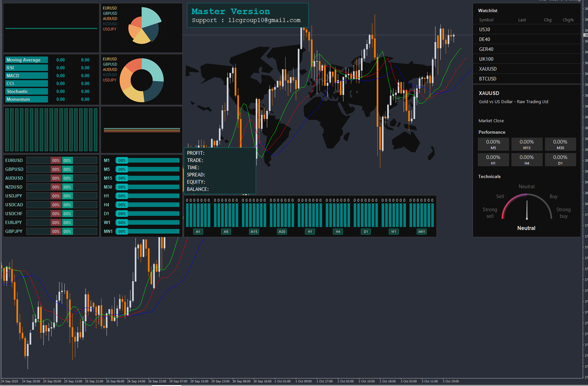Click the donut chart beside the currency legend
This screenshot has height=386, width=588.
click(x=142, y=80)
